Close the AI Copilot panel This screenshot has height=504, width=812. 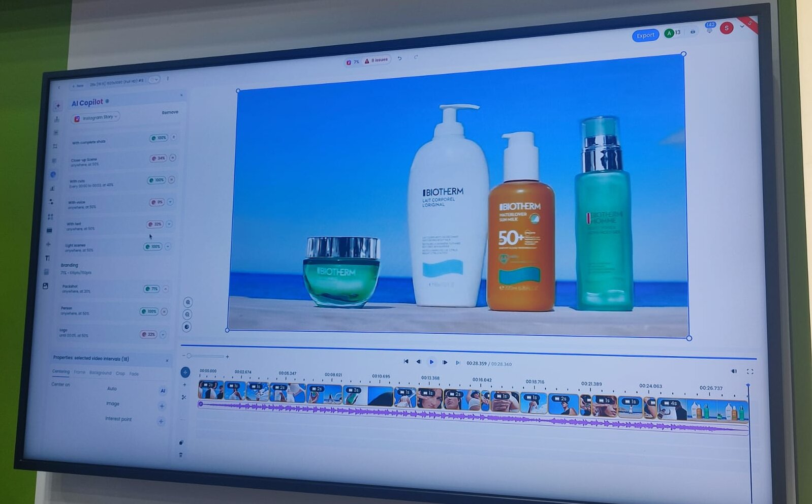pos(181,95)
